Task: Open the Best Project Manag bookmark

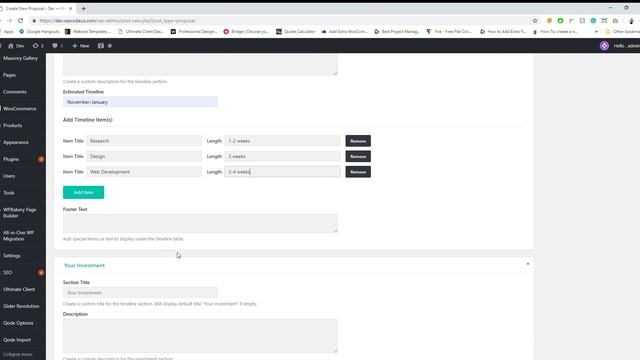Action: click(x=397, y=31)
